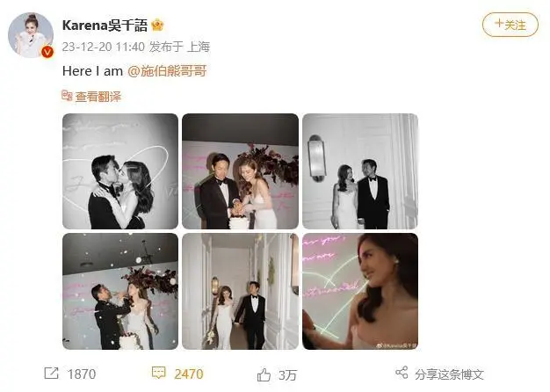550x392 pixels.
Task: Open Karena's round profile avatar
Action: click(31, 35)
